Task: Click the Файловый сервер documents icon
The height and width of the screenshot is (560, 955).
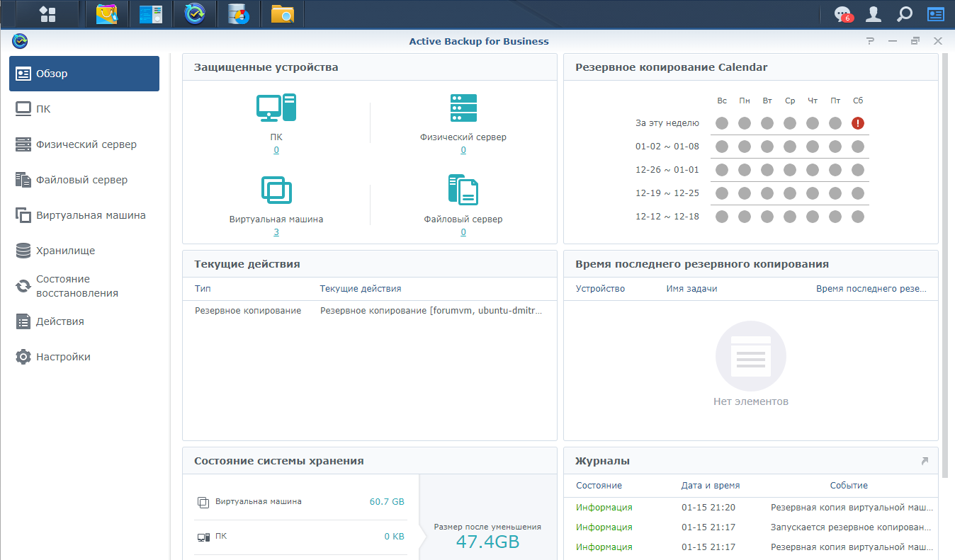Action: click(x=463, y=190)
